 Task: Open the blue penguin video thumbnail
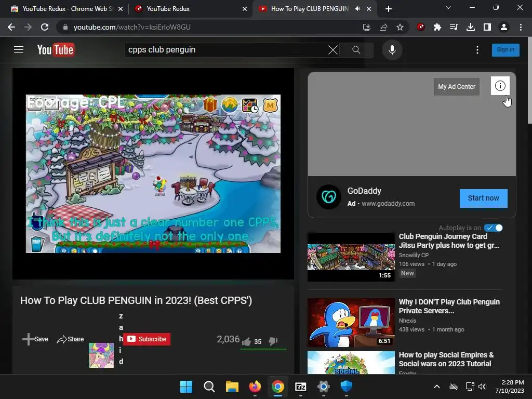coord(351,323)
